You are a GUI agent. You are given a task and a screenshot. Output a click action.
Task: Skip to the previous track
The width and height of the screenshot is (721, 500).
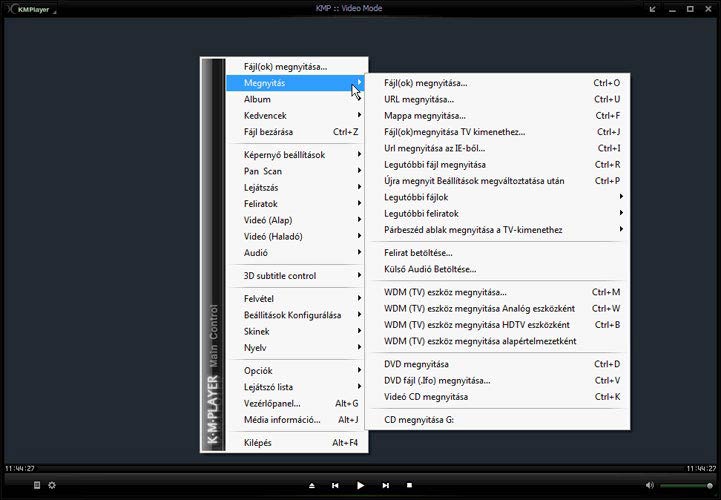pyautogui.click(x=336, y=485)
